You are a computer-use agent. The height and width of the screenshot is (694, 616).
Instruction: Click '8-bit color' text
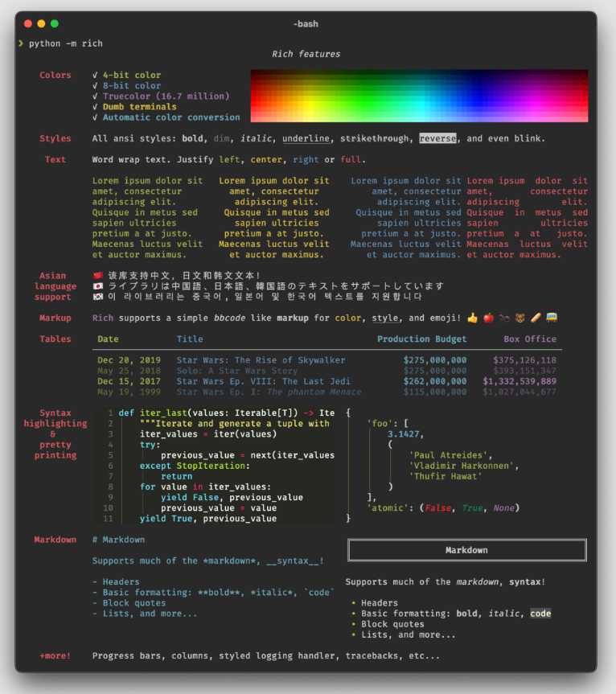click(x=132, y=86)
